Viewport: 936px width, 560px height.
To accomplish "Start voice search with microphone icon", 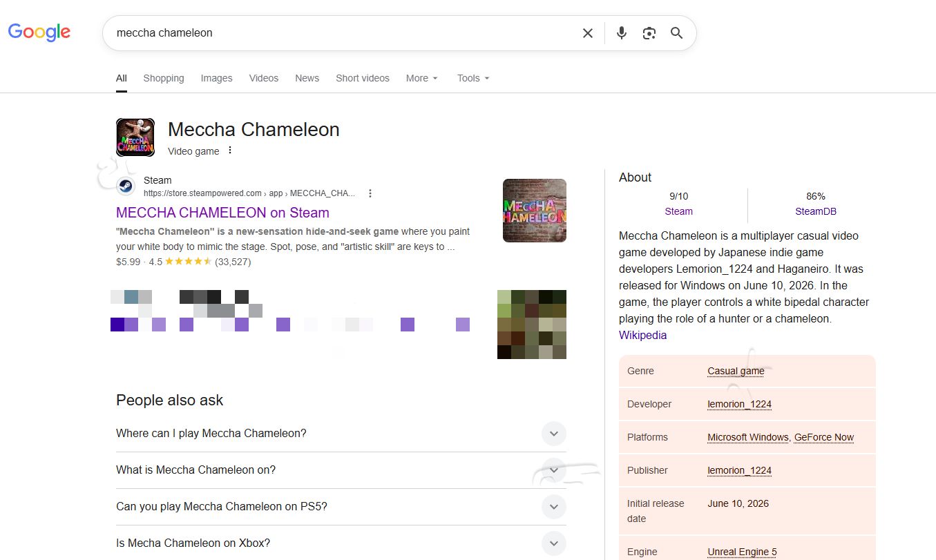I will click(x=622, y=33).
